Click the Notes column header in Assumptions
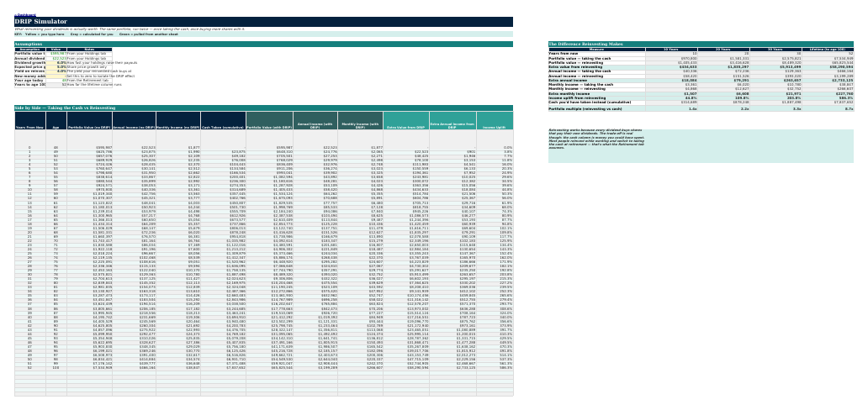The height and width of the screenshot is (410, 868). coord(89,50)
